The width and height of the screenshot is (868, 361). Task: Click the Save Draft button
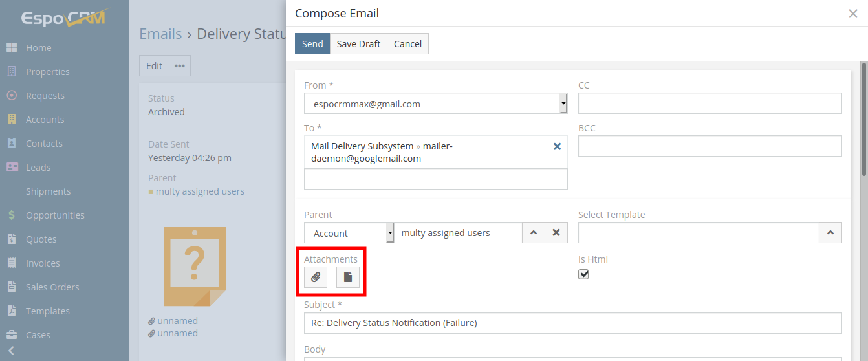click(x=358, y=44)
